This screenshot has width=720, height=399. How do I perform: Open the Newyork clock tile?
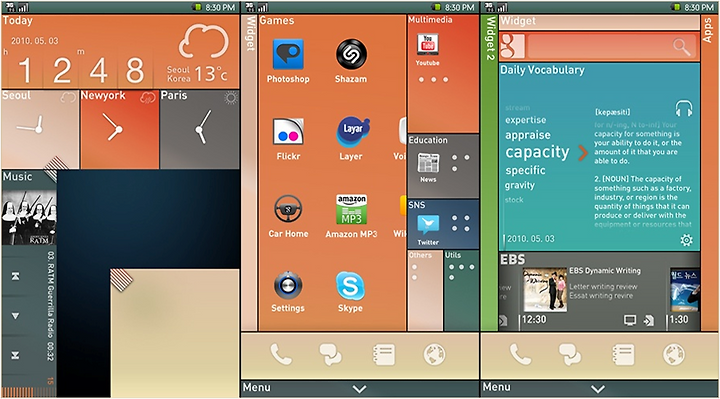(120, 129)
